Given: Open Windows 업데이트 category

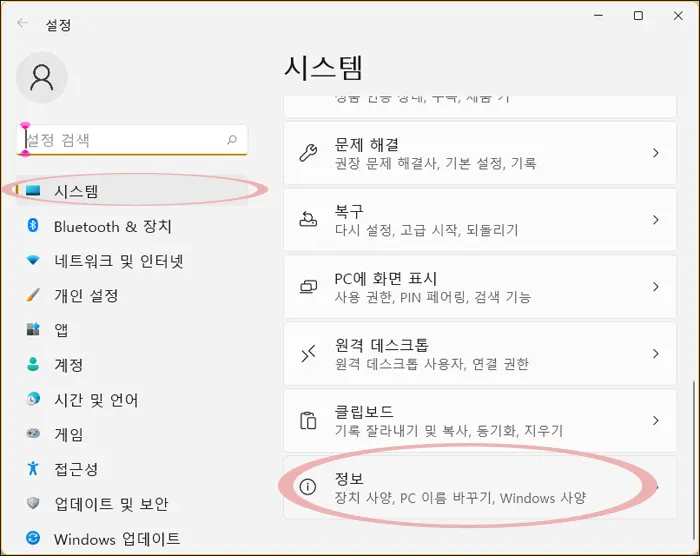Looking at the screenshot, I should 132,538.
